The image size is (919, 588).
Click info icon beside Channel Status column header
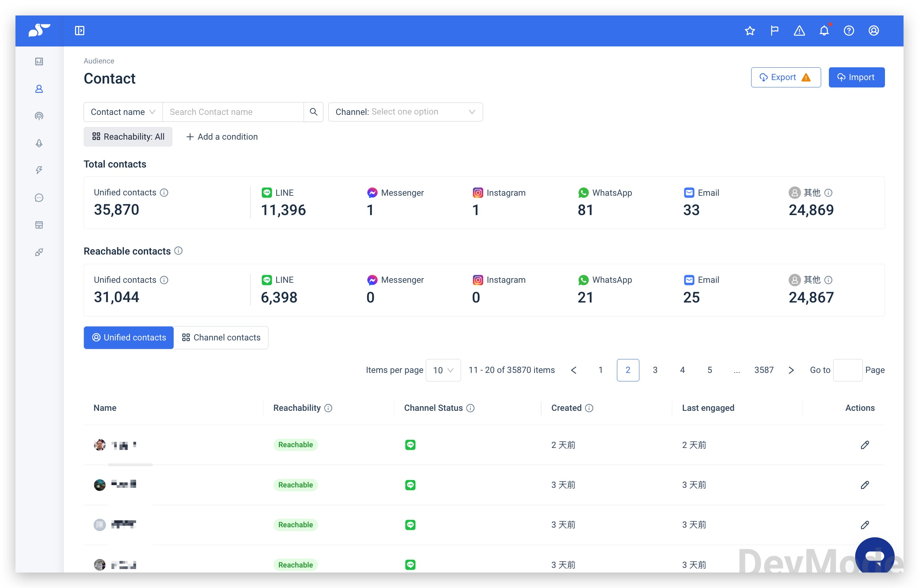point(470,408)
